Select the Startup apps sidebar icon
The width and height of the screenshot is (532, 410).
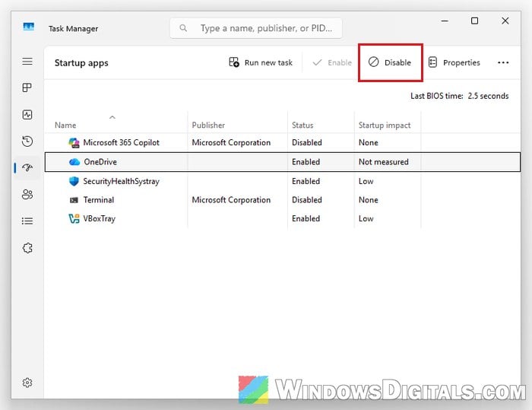pos(27,167)
